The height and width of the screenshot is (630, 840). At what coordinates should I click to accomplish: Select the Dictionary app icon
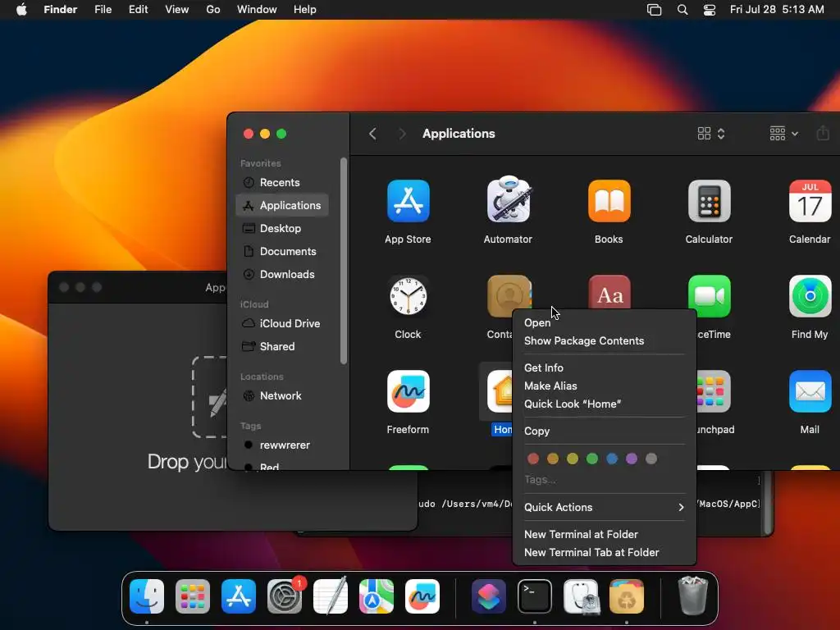[x=609, y=293]
